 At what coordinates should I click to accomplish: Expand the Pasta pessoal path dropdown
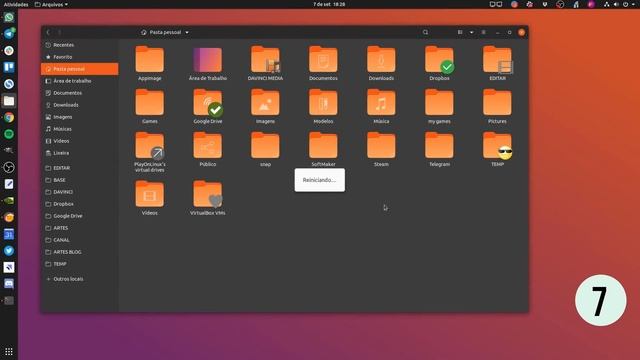[x=165, y=32]
